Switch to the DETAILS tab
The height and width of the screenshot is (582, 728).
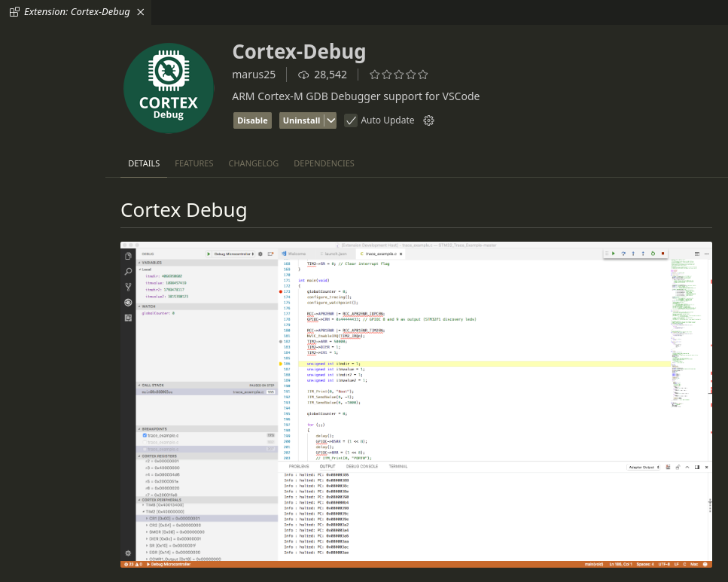[144, 163]
